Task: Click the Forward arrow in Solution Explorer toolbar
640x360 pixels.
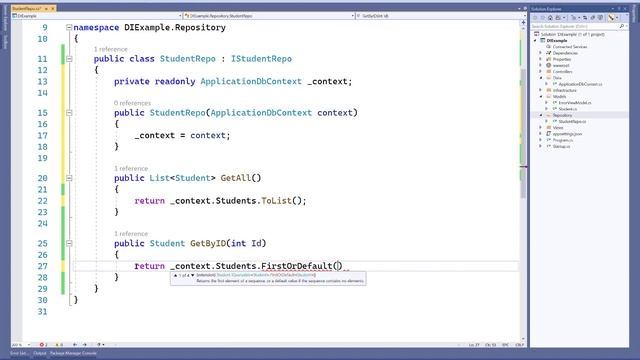Action: pyautogui.click(x=542, y=18)
